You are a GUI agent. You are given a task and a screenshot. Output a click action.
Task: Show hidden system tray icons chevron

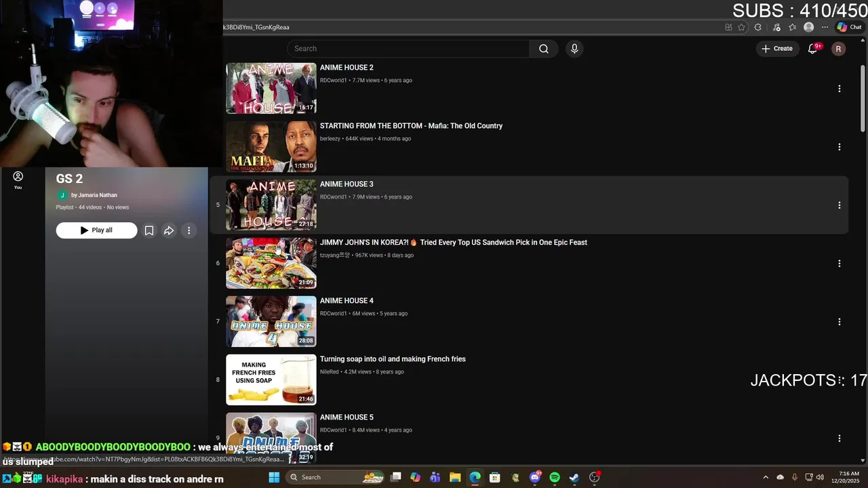pyautogui.click(x=766, y=477)
